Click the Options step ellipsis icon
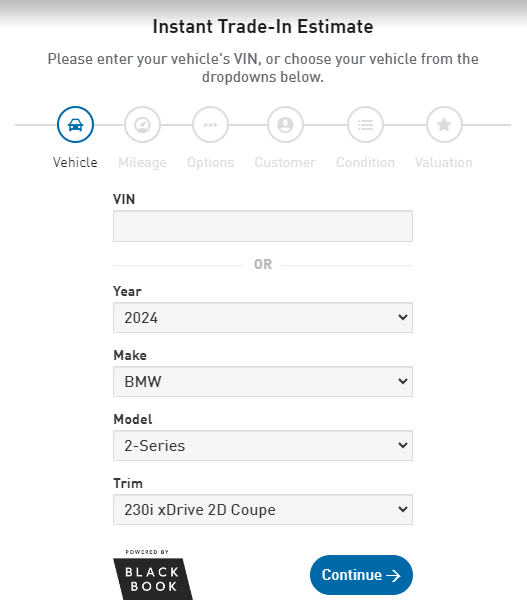 [x=210, y=125]
